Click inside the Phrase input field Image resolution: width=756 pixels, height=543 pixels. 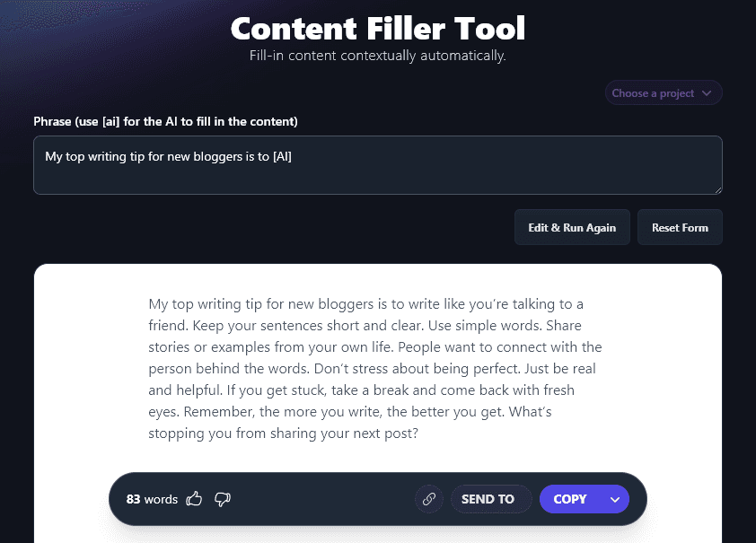[x=377, y=165]
